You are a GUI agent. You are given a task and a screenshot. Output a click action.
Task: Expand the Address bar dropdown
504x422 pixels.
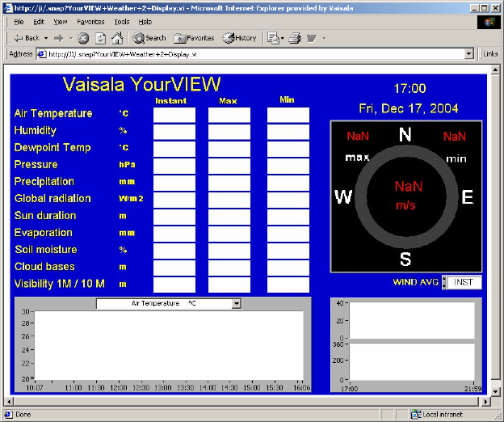point(469,53)
